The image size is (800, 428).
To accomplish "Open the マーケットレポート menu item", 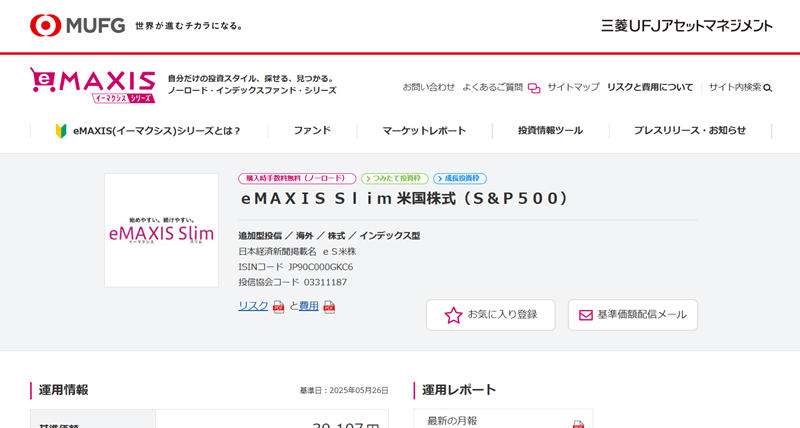I will pyautogui.click(x=424, y=131).
